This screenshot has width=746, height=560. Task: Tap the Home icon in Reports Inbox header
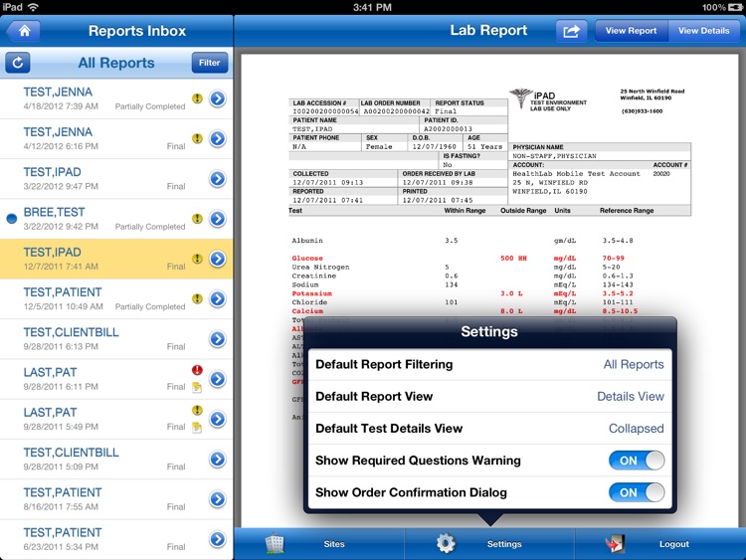coord(23,31)
